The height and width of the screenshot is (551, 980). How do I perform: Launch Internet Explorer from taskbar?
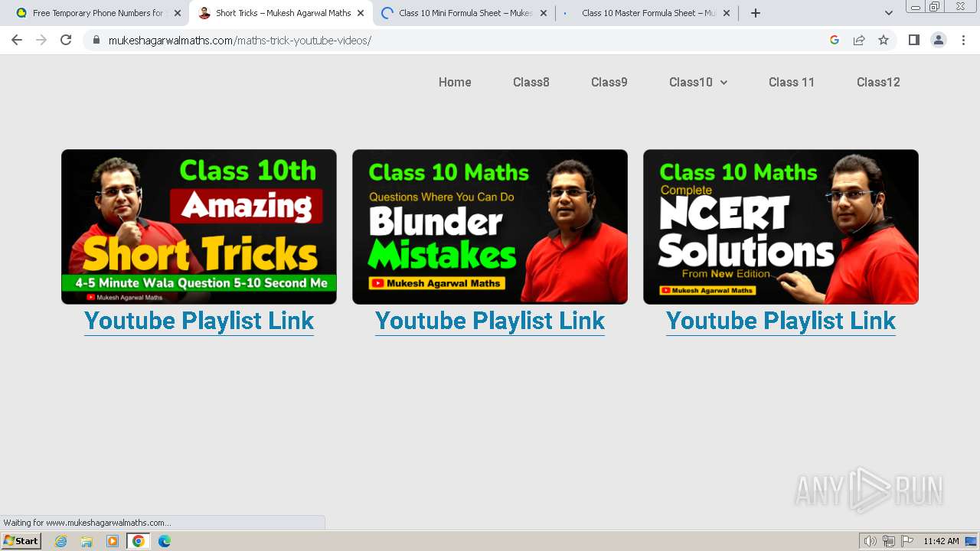point(60,541)
